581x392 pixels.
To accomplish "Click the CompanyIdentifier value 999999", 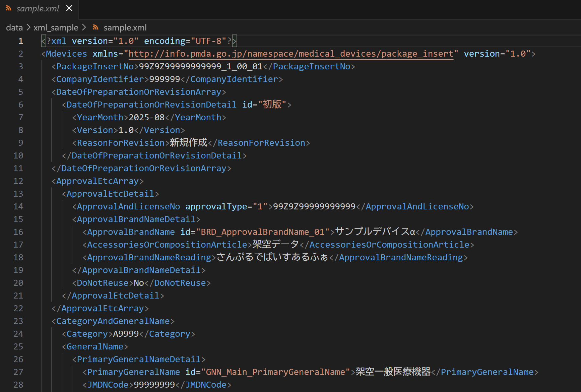I will (165, 79).
